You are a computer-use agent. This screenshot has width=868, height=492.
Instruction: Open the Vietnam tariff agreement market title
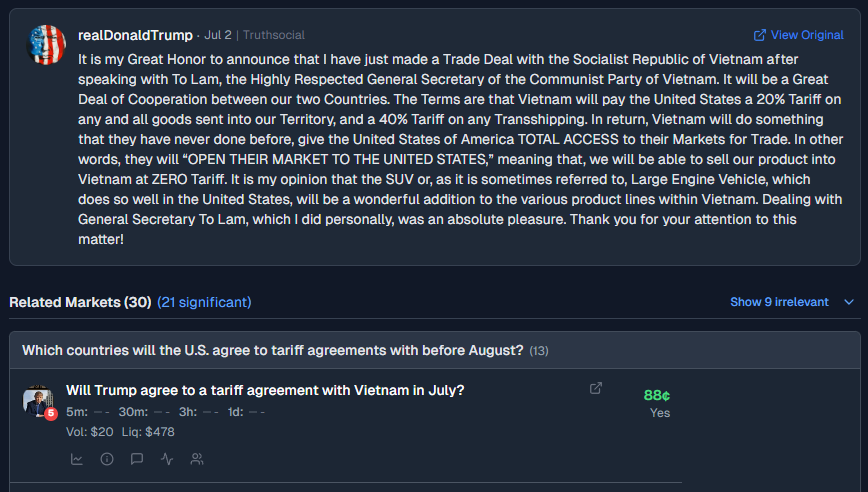click(x=265, y=390)
